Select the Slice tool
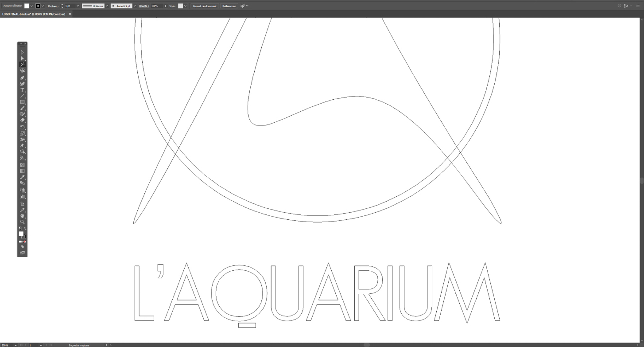644x347 pixels. pyautogui.click(x=22, y=210)
